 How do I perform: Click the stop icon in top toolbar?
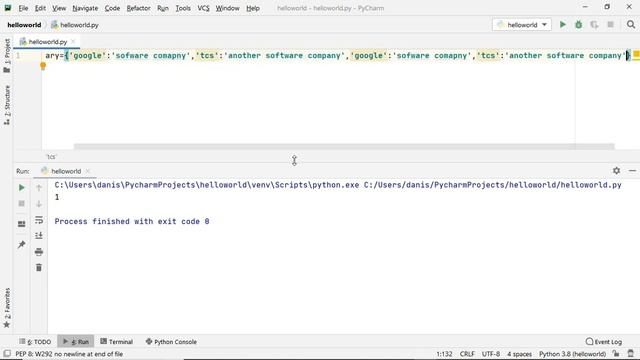(610, 25)
